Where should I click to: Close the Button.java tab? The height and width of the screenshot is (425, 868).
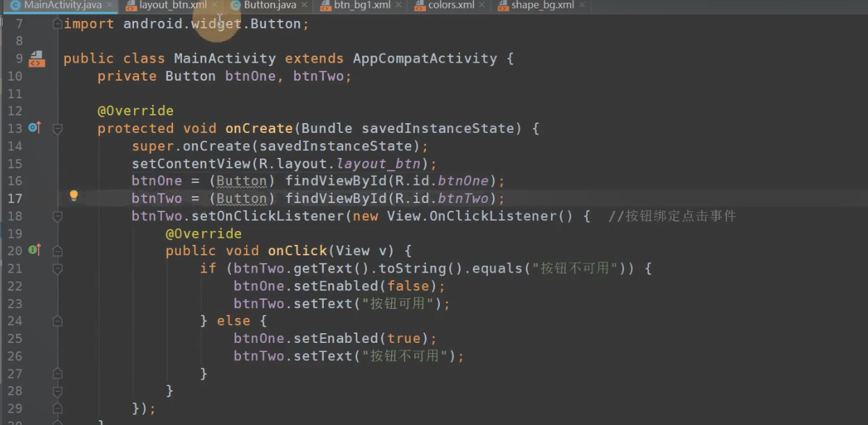(304, 5)
